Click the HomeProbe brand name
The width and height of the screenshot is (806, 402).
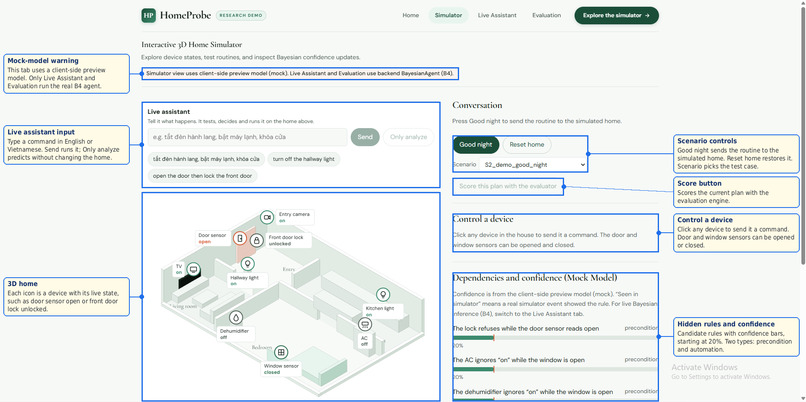point(185,15)
